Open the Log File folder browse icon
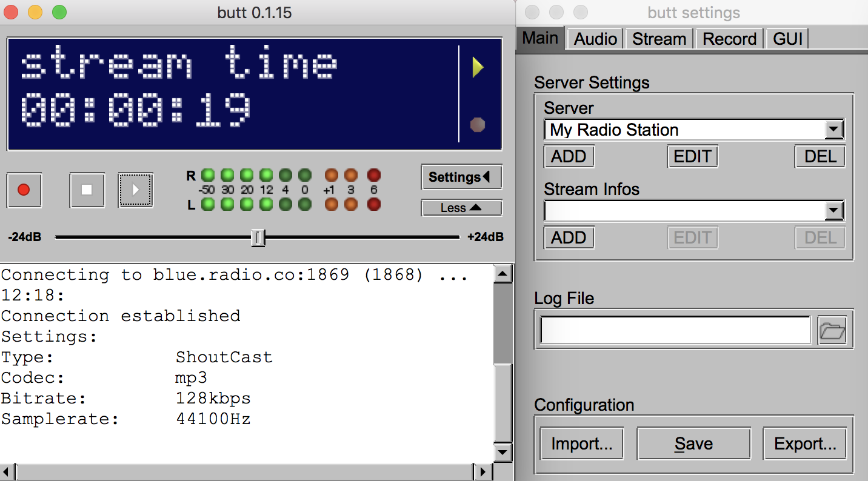The height and width of the screenshot is (481, 868). [832, 331]
